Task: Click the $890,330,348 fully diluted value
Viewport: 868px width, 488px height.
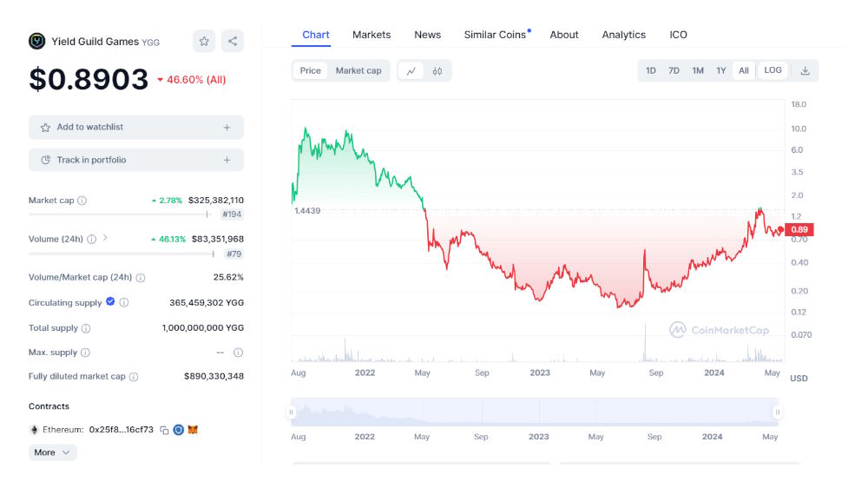Action: (x=214, y=377)
